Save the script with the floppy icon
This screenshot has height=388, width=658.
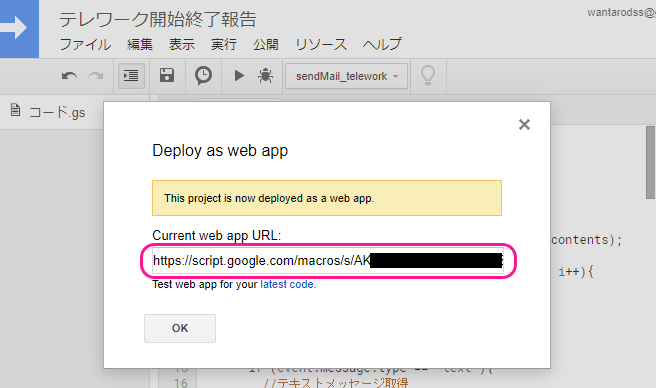point(167,76)
